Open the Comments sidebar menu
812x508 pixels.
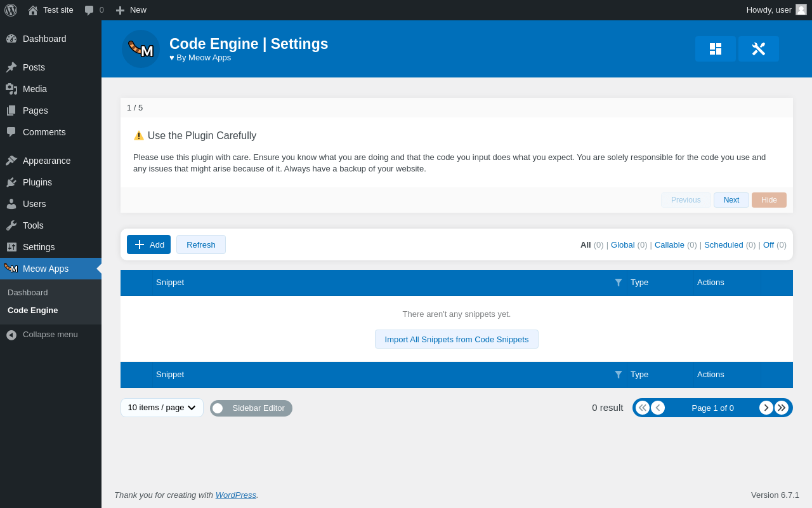click(51, 132)
